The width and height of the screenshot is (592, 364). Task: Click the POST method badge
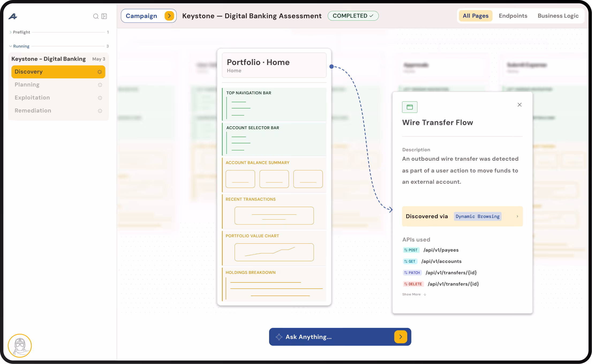411,250
